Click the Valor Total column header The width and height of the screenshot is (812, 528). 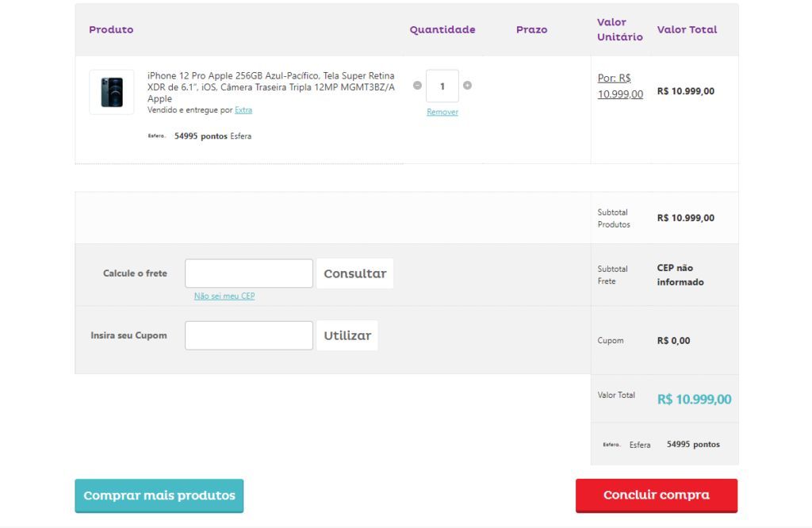688,29
